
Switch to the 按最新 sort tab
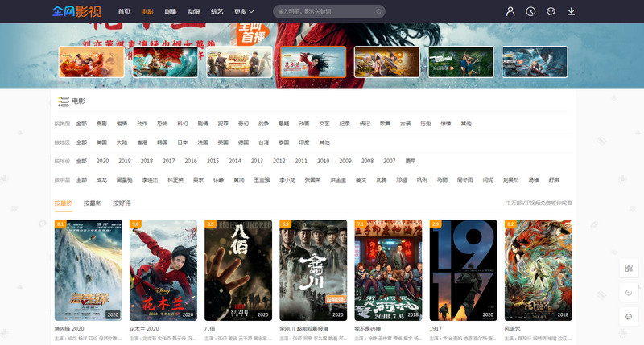tap(93, 203)
